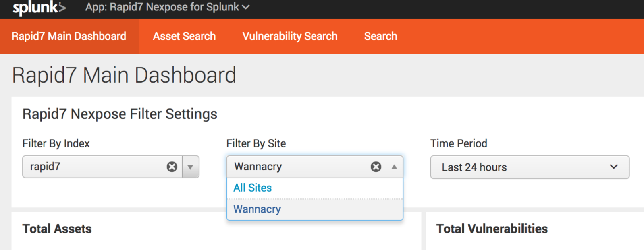Open the Vulnerability Search tab
This screenshot has width=644, height=250.
(x=290, y=36)
